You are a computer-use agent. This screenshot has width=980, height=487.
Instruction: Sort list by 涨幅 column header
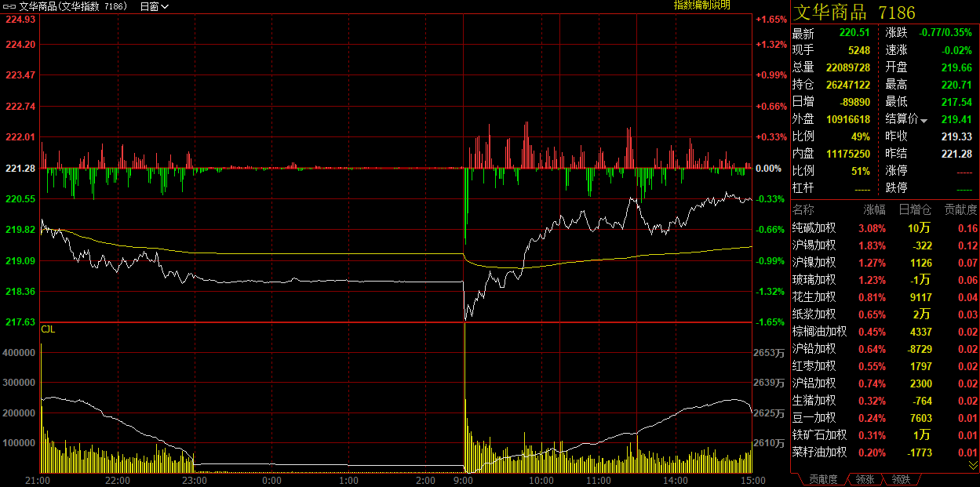(x=874, y=210)
